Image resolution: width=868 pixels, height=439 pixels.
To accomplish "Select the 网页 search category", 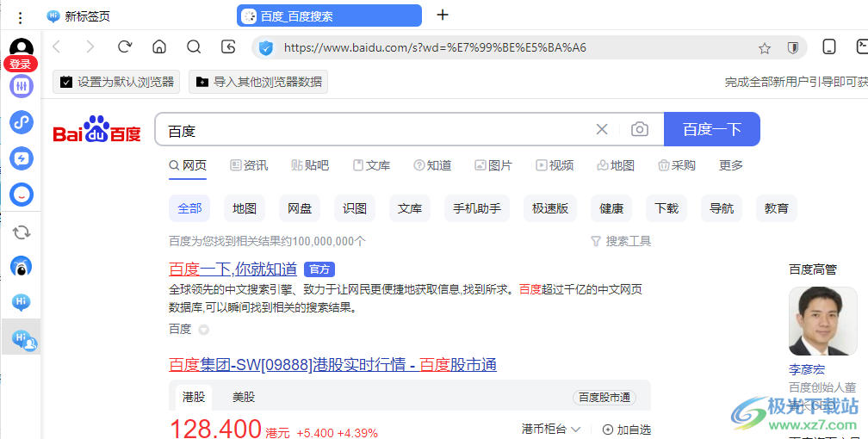I will [188, 165].
